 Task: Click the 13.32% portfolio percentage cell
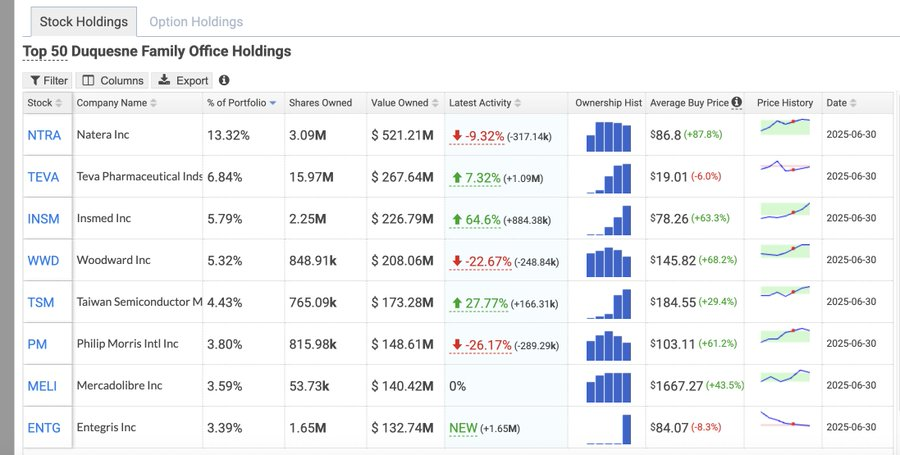(x=228, y=135)
